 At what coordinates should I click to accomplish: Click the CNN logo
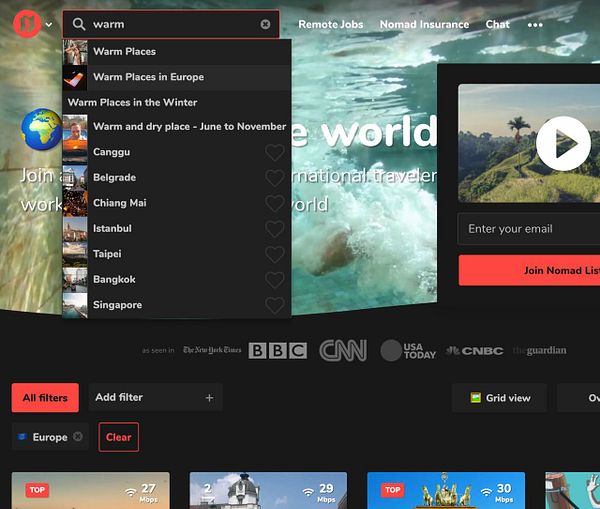(343, 351)
